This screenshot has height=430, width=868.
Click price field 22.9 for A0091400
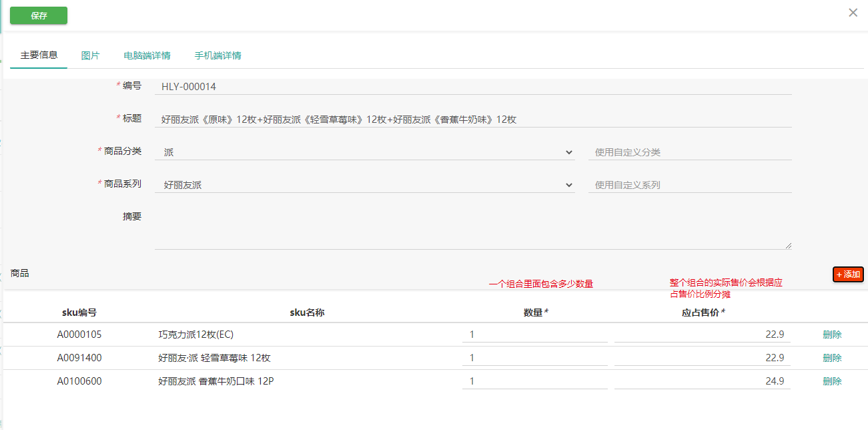(x=703, y=358)
